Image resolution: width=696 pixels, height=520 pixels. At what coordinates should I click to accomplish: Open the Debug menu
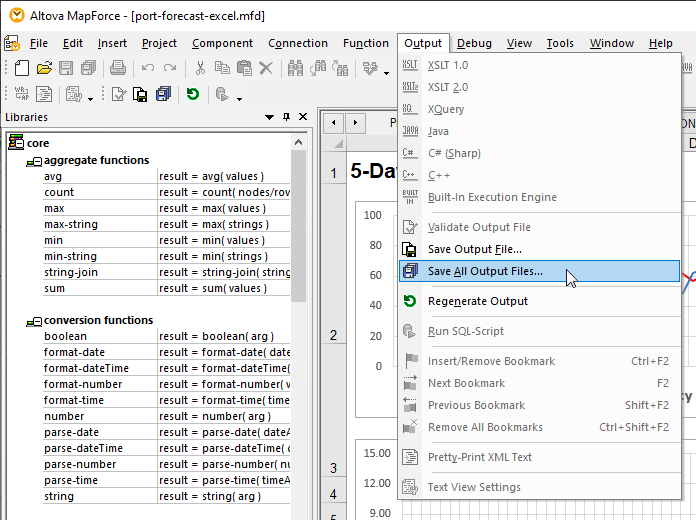tap(474, 43)
